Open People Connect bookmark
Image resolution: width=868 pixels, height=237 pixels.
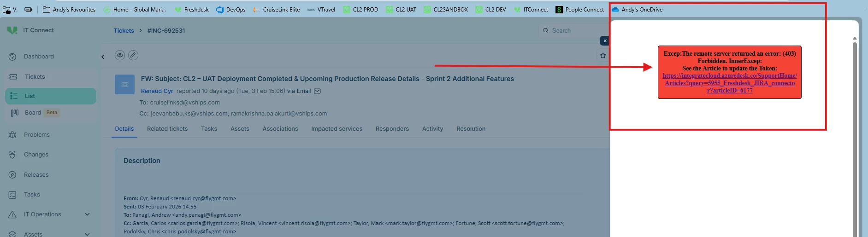click(x=579, y=9)
